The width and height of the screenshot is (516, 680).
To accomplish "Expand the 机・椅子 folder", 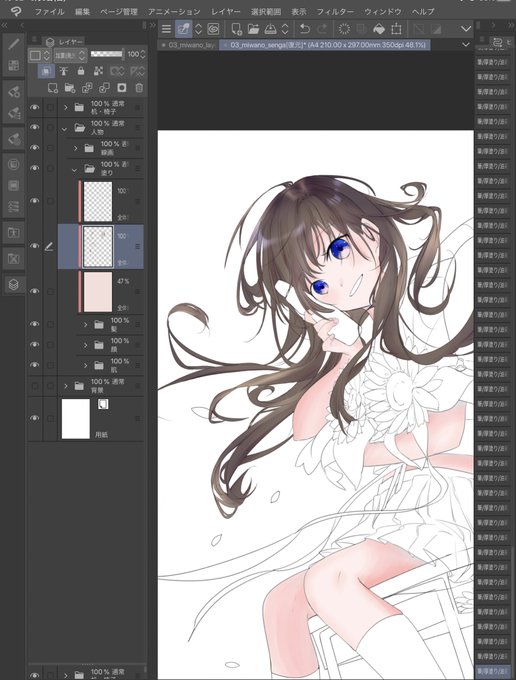I will (65, 107).
